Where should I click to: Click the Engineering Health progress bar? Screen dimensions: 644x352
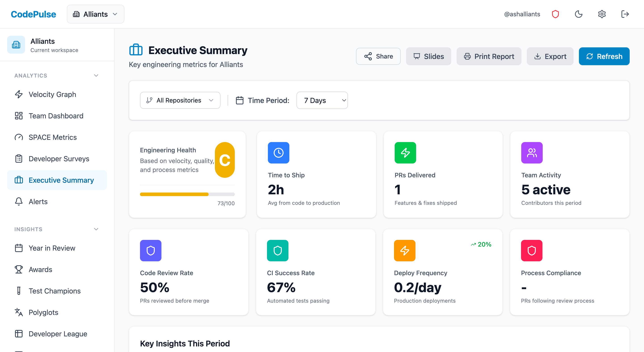pos(187,194)
